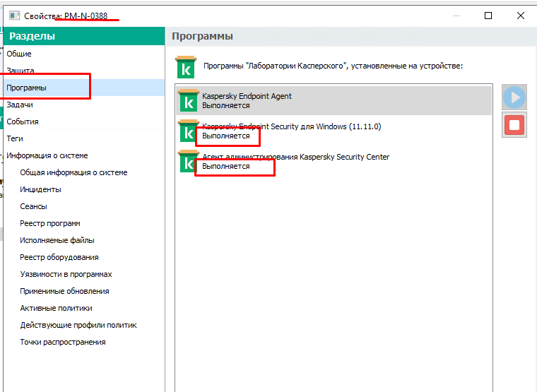Click the window icon in the title bar
The image size is (537, 392).
click(14, 16)
